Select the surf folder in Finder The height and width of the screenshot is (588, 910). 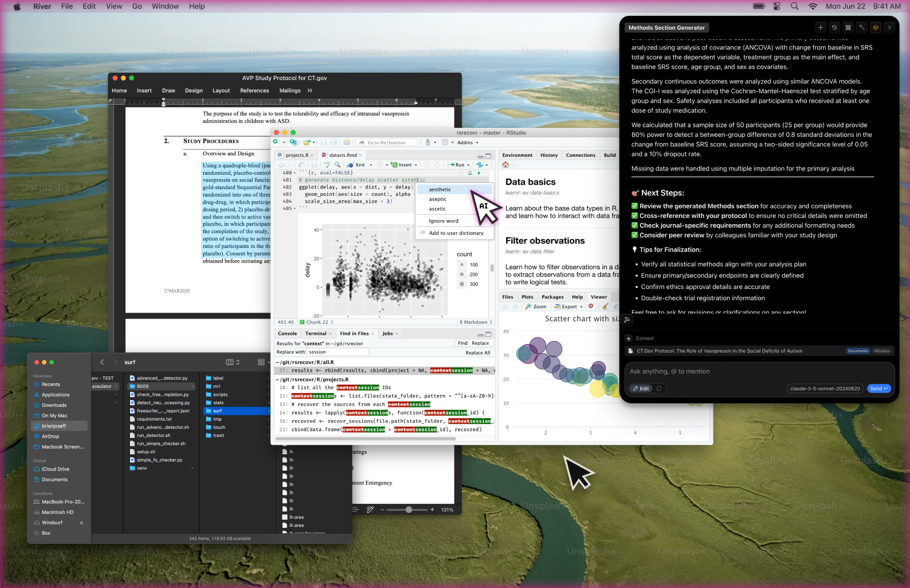236,411
